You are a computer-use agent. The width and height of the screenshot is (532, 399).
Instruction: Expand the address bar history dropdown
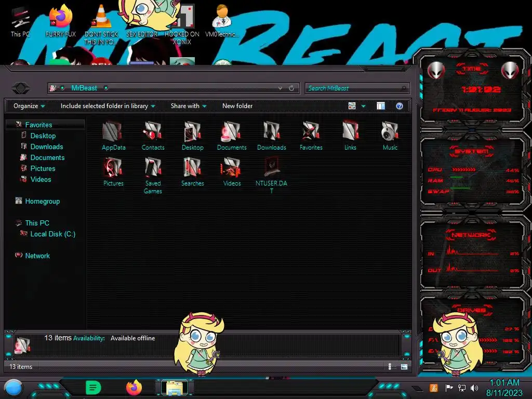tap(280, 88)
